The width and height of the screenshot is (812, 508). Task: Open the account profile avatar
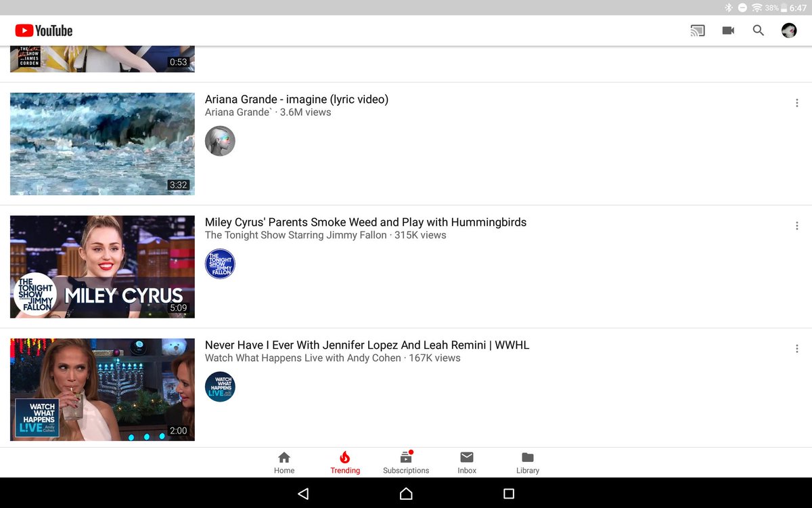(x=789, y=30)
